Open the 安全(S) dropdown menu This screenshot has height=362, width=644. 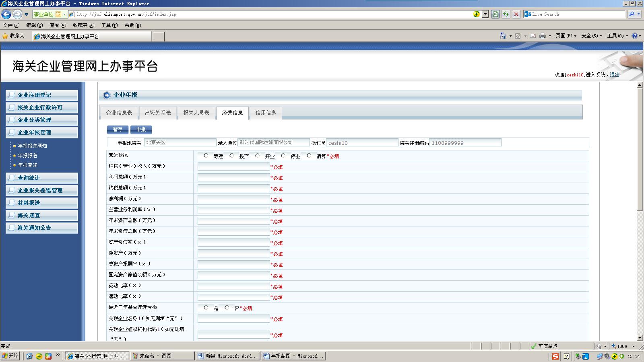click(x=591, y=36)
